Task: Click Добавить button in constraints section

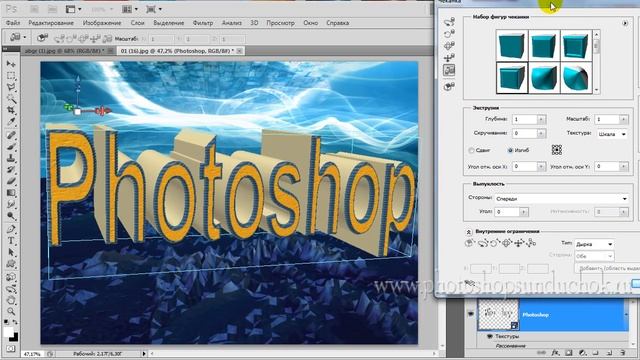Action: coord(608,268)
